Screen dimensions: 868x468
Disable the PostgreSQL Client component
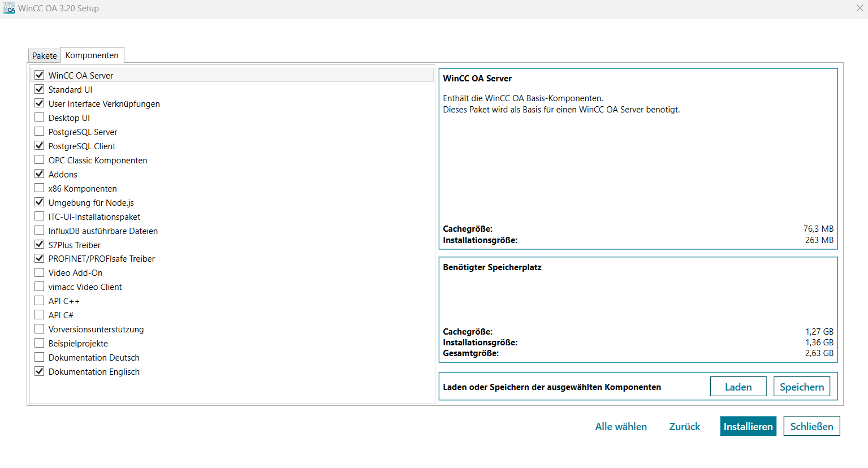(40, 145)
